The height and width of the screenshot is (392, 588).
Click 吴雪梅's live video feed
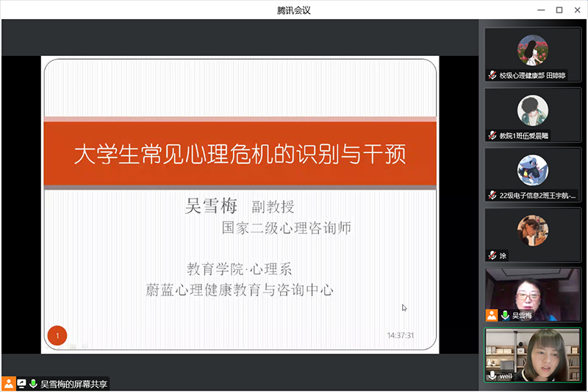coord(532,291)
